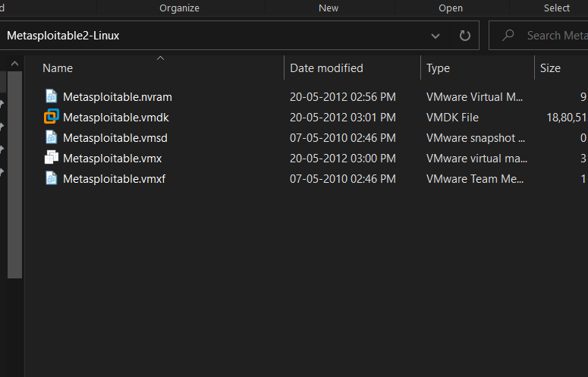The image size is (588, 377).
Task: Click the Metasploitable2-Linux address bar path
Action: pos(63,36)
